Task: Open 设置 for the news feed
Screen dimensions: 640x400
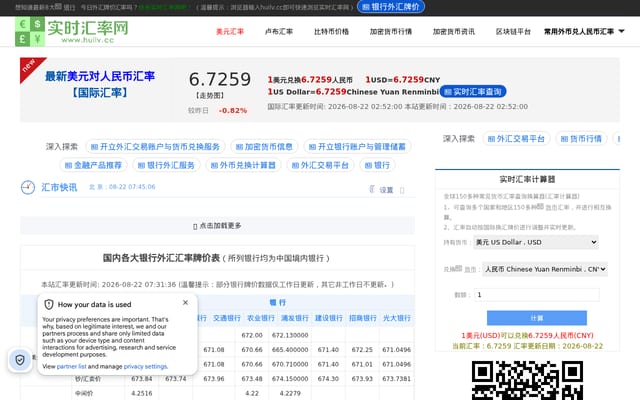Action: coord(386,190)
